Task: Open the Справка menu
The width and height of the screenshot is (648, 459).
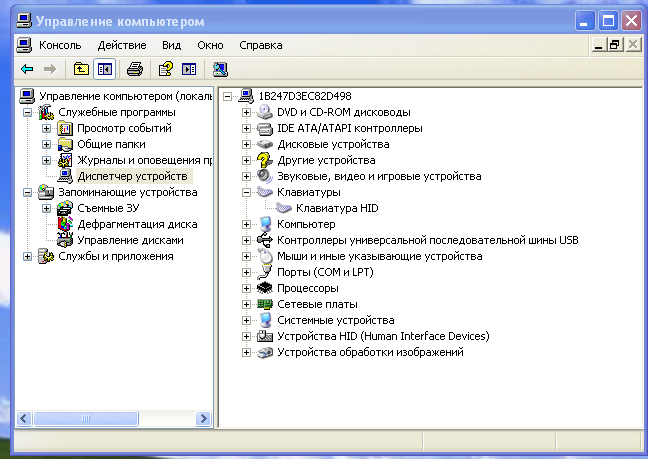Action: [261, 45]
